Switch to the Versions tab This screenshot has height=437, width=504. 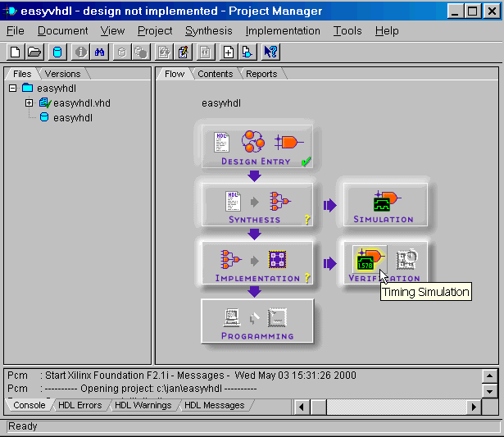(x=63, y=74)
